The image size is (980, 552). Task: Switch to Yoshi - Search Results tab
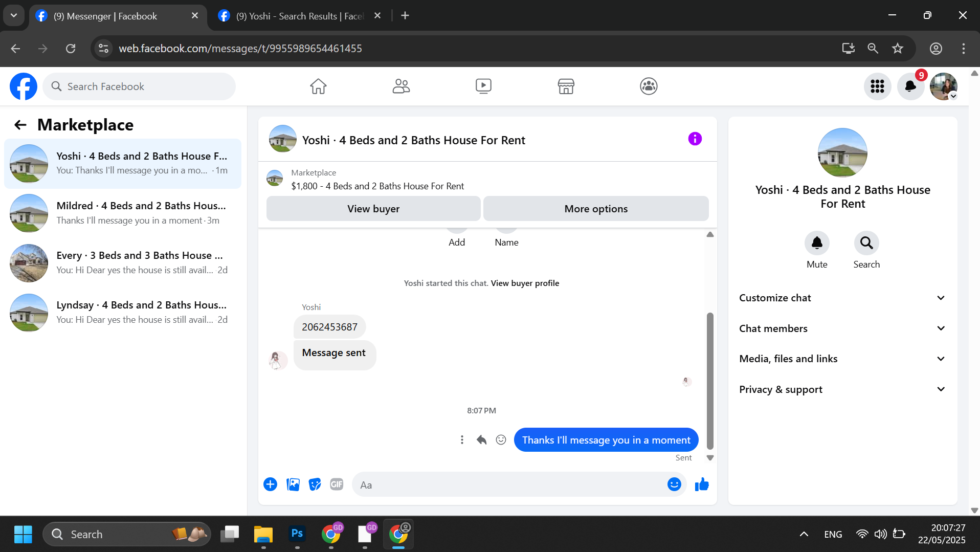(300, 16)
